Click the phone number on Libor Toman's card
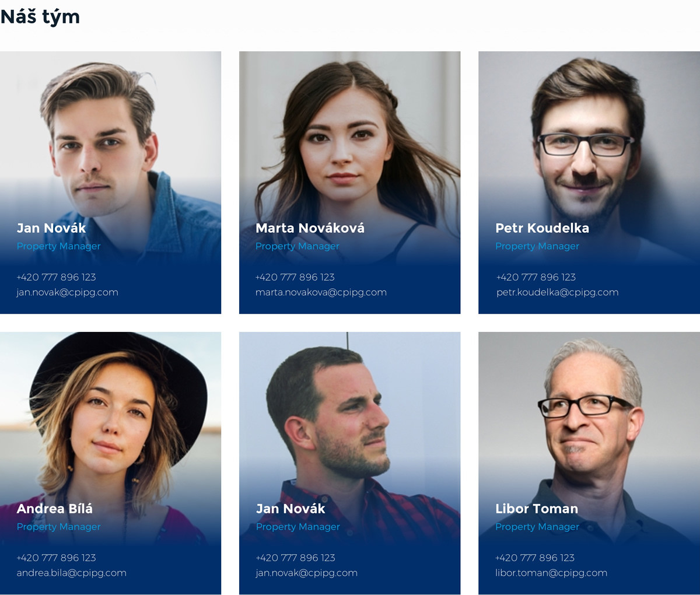The image size is (700, 595). pos(535,558)
